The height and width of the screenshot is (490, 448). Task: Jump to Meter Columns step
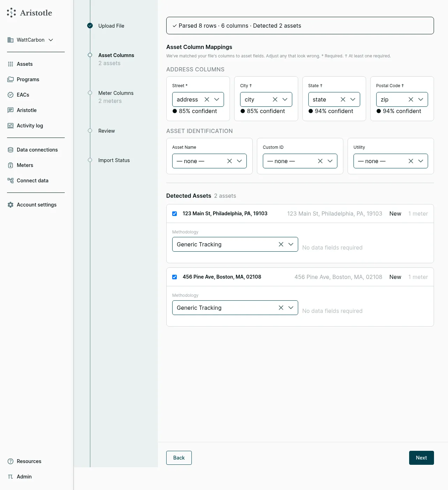[x=116, y=93]
